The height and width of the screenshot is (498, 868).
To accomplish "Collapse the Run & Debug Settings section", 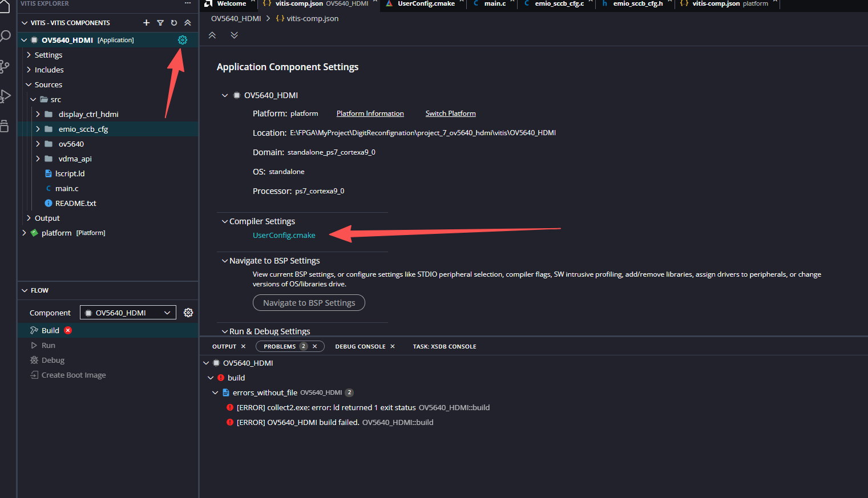I will tap(225, 331).
